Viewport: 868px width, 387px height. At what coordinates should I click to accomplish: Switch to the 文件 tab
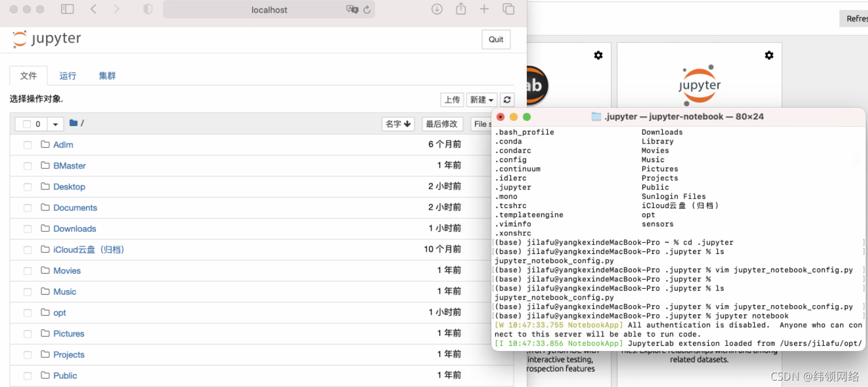tap(28, 76)
